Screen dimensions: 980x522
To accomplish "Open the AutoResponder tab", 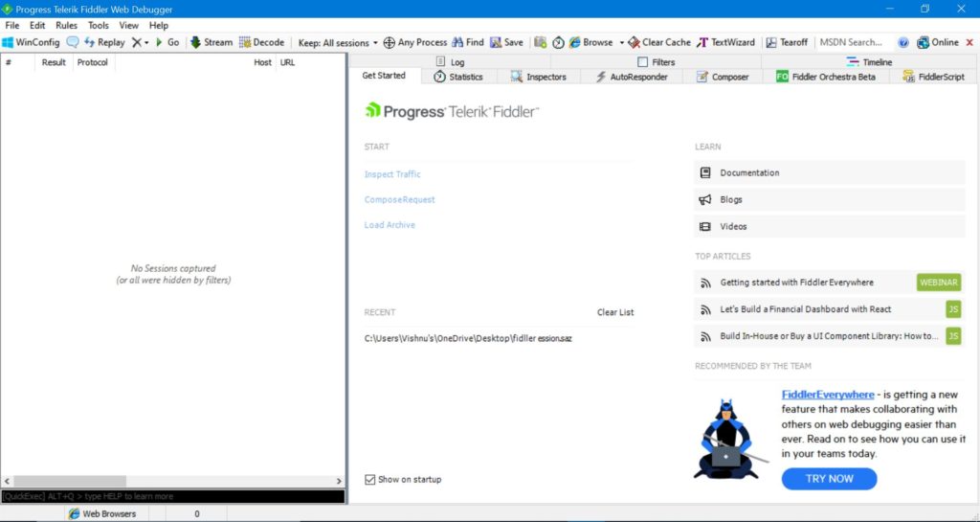I will coord(632,77).
